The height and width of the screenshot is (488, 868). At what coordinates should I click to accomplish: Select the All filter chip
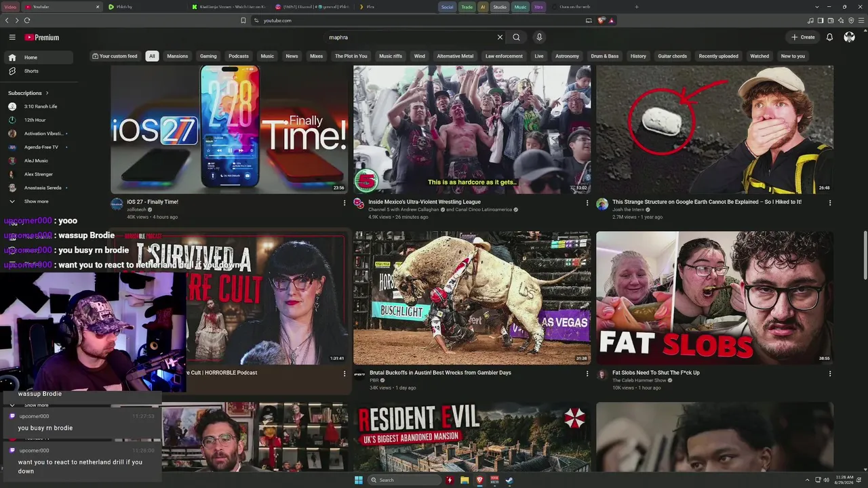[x=152, y=56]
